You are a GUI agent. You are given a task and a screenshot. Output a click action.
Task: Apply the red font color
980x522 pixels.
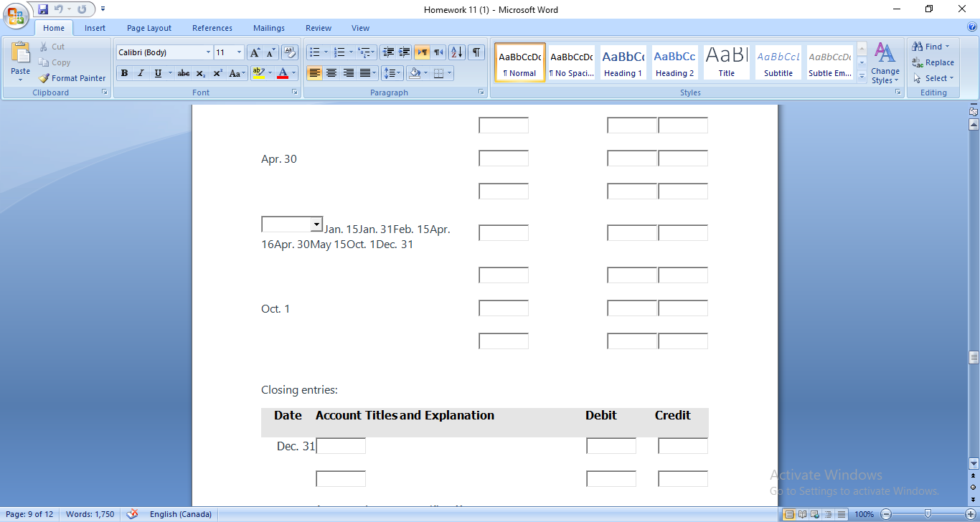(x=283, y=73)
